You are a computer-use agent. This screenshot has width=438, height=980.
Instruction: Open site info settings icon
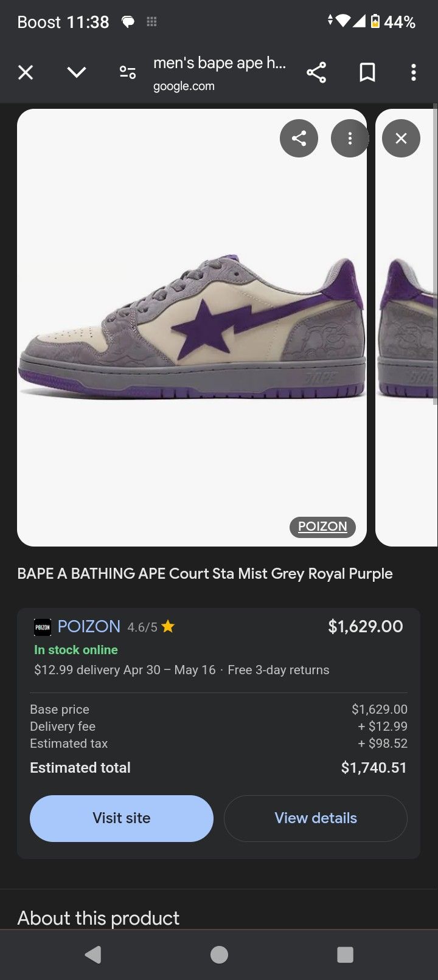point(128,73)
